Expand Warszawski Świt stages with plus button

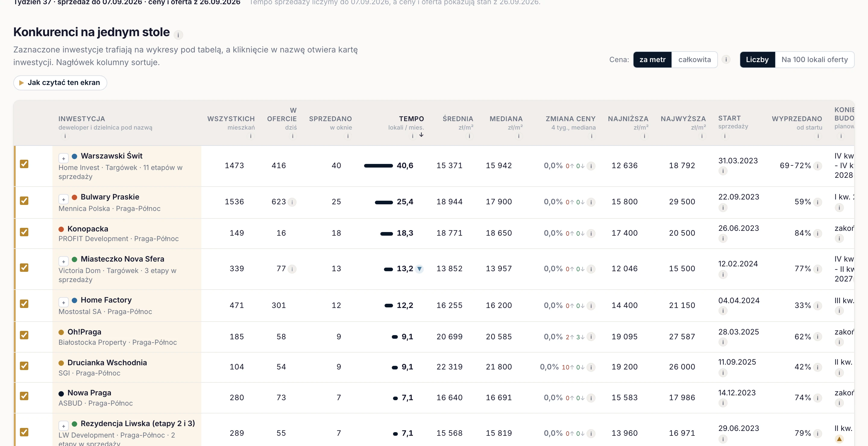coord(63,158)
